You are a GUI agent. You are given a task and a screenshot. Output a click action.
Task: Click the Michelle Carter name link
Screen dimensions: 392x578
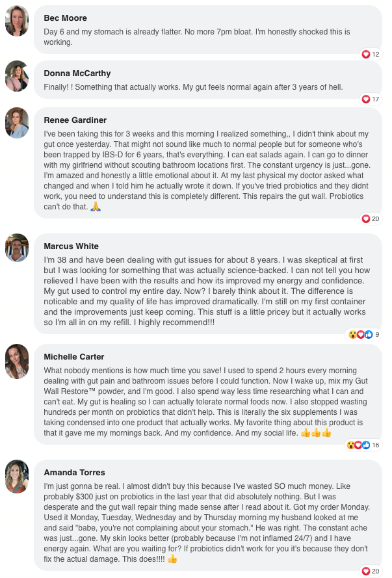tap(73, 357)
